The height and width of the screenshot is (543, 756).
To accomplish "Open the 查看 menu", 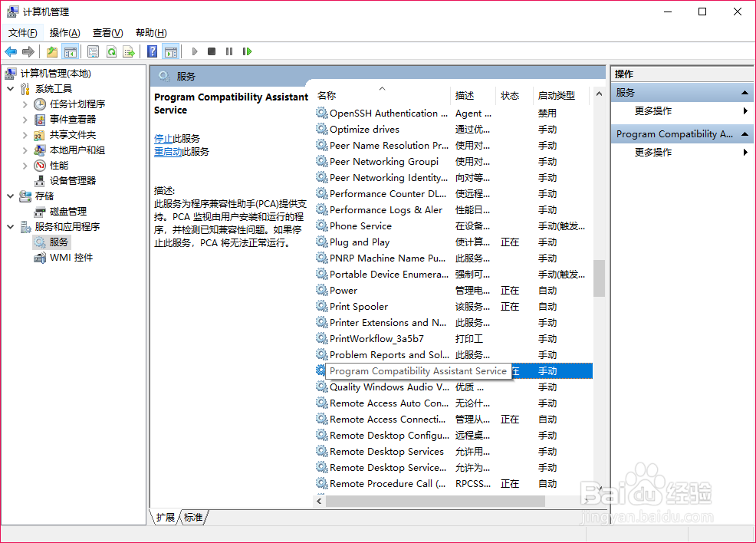I will (x=107, y=32).
